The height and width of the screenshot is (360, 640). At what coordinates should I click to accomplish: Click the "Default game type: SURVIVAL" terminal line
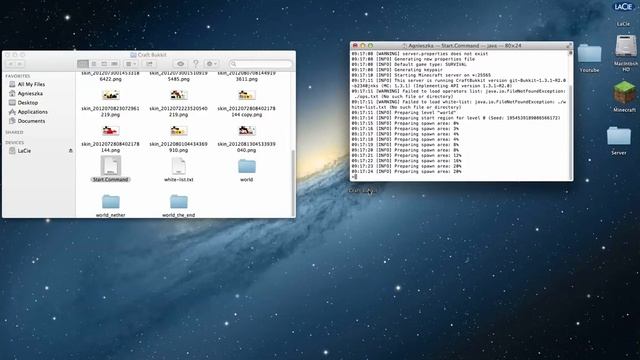(x=409, y=64)
